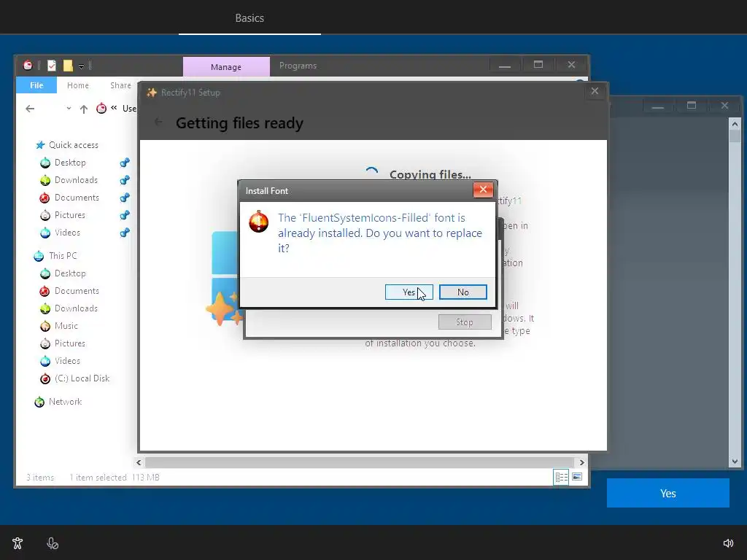747x560 pixels.
Task: Click pin icon beside Quick access Documents
Action: tap(124, 198)
